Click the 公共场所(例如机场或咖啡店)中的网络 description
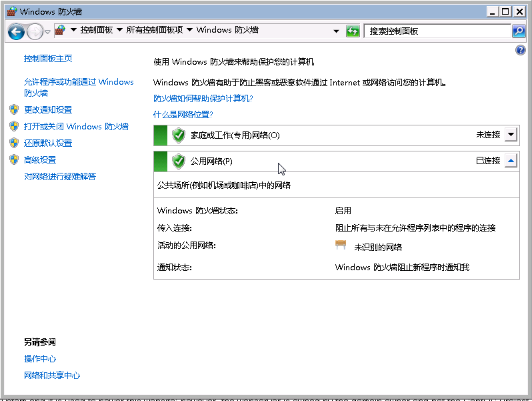Image resolution: width=532 pixels, height=401 pixels. coord(224,185)
